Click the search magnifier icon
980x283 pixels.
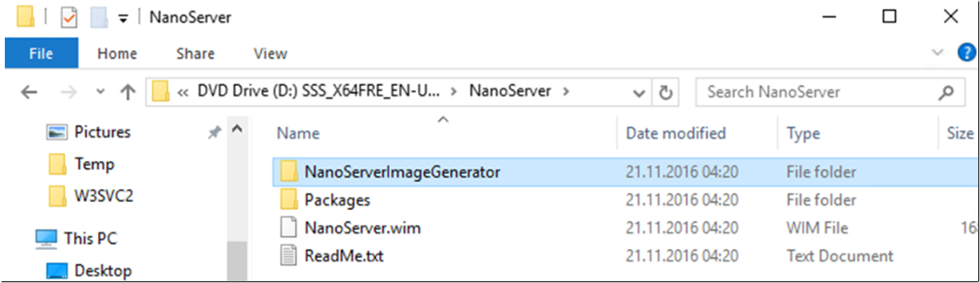[946, 92]
